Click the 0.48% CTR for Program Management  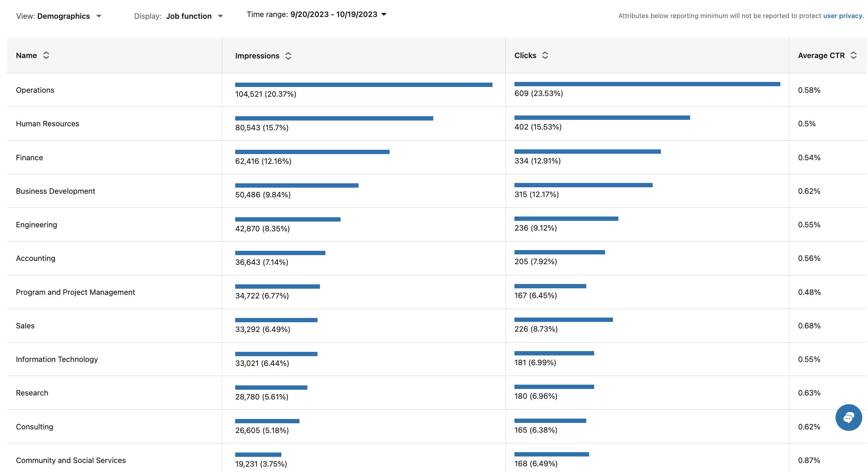809,292
